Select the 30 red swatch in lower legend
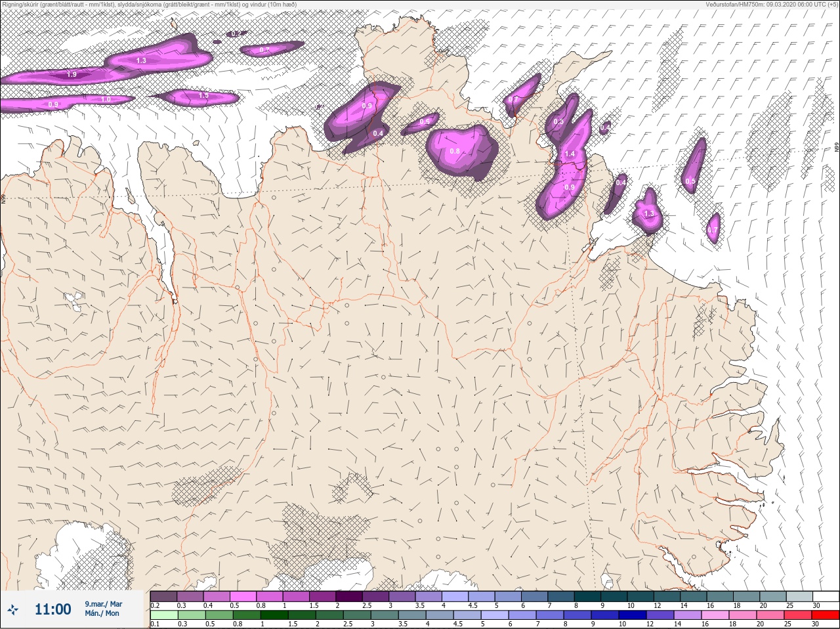This screenshot has height=629, width=840. coord(826,615)
